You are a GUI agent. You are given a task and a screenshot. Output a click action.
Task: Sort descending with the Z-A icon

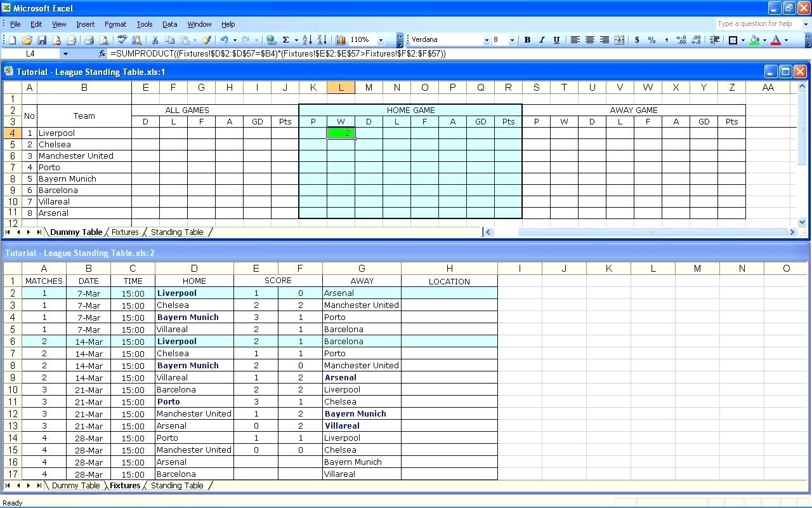[x=322, y=40]
